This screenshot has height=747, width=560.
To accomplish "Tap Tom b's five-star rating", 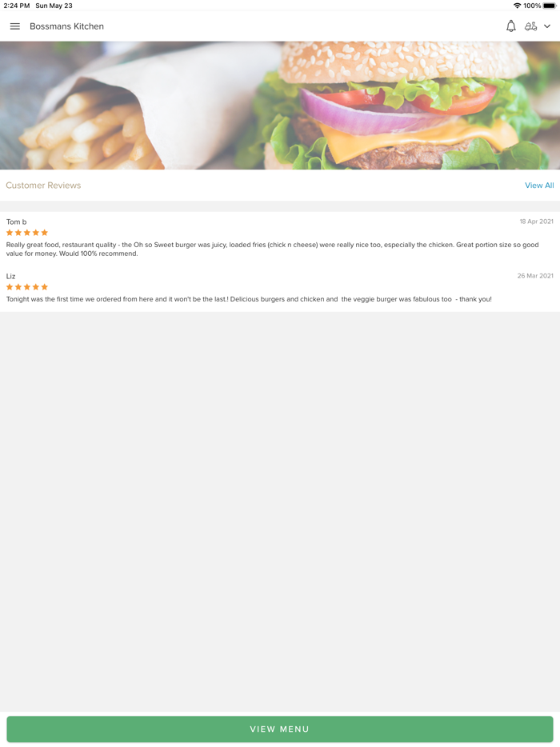I will pos(27,233).
